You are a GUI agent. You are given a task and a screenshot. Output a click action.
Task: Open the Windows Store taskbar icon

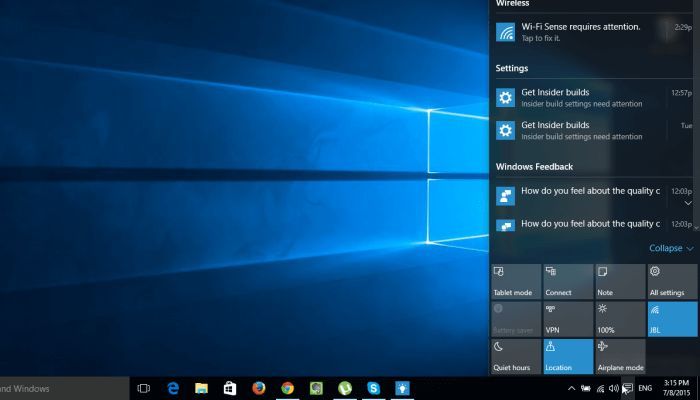[229, 388]
